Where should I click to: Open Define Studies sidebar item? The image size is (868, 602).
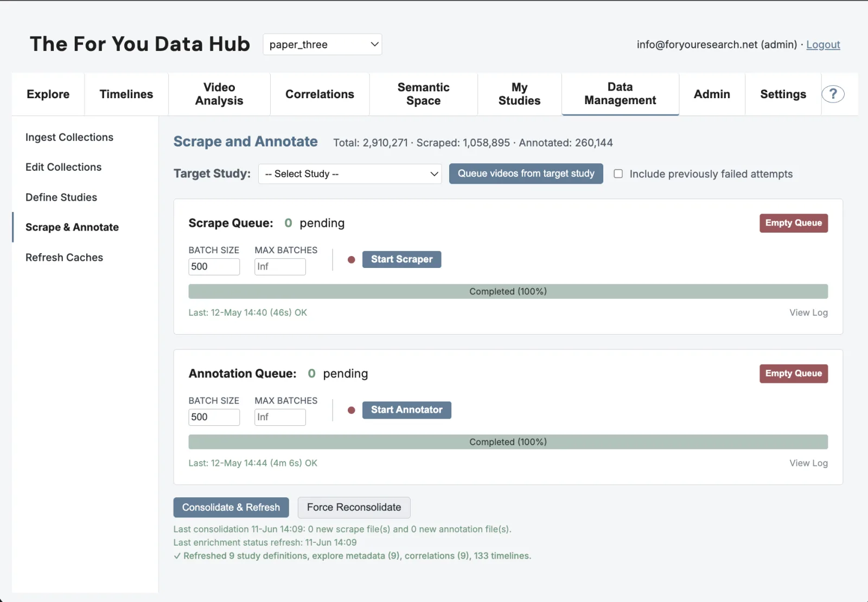tap(61, 197)
